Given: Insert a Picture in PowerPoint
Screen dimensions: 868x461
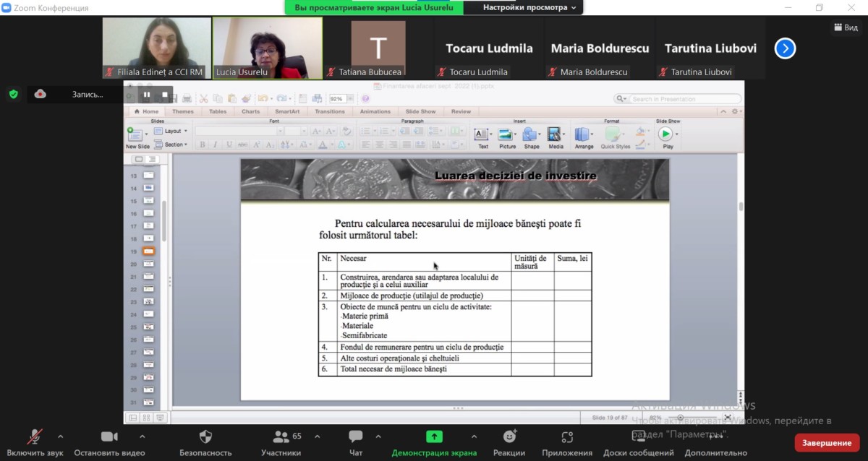Looking at the screenshot, I should [x=507, y=137].
